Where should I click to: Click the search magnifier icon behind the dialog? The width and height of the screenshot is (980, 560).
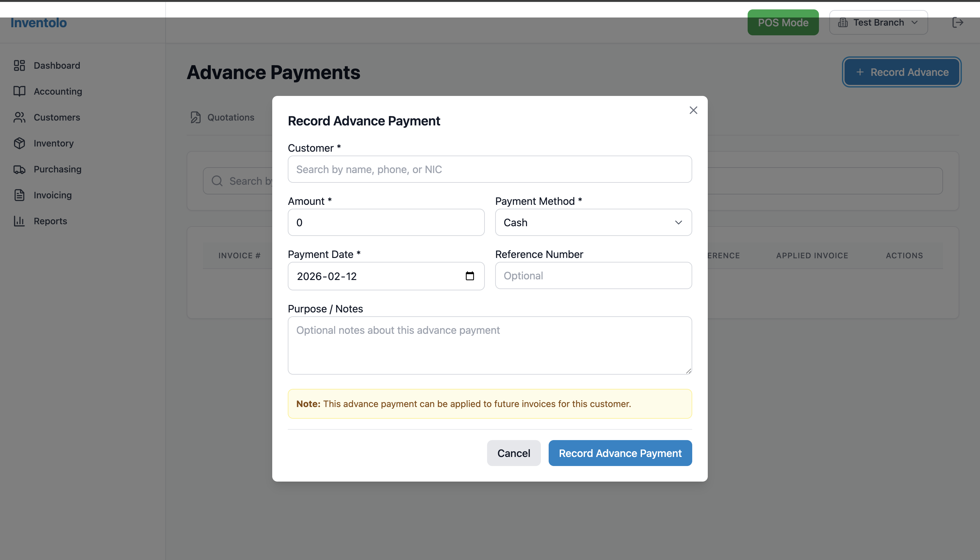pyautogui.click(x=217, y=181)
